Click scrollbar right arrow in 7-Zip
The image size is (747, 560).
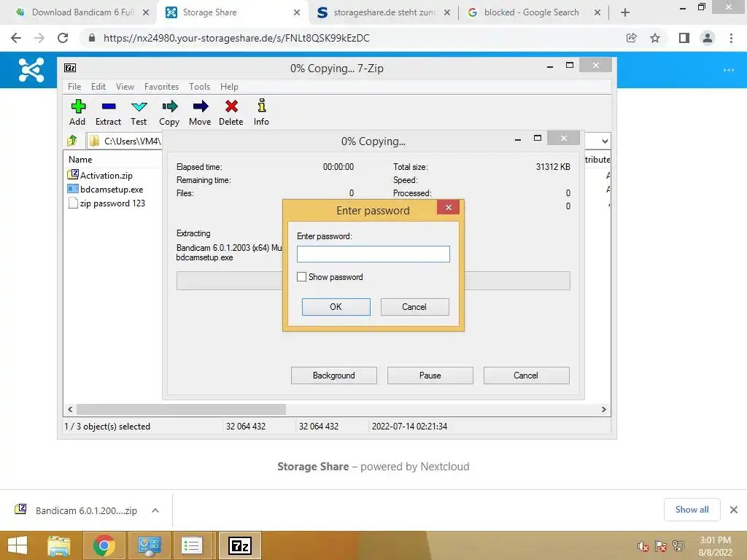[x=603, y=410]
